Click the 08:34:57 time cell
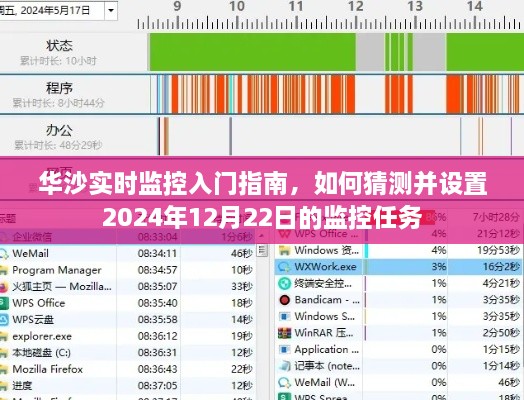 coord(157,270)
